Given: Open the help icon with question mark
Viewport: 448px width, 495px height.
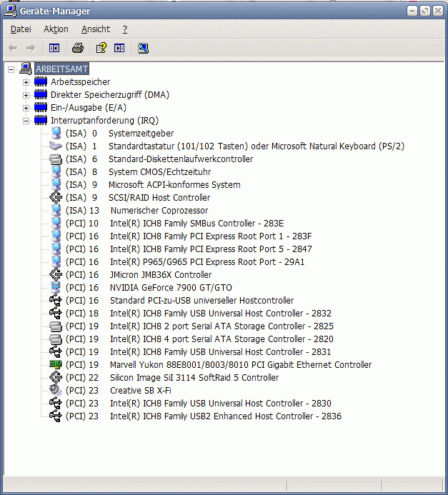Looking at the screenshot, I should [101, 48].
